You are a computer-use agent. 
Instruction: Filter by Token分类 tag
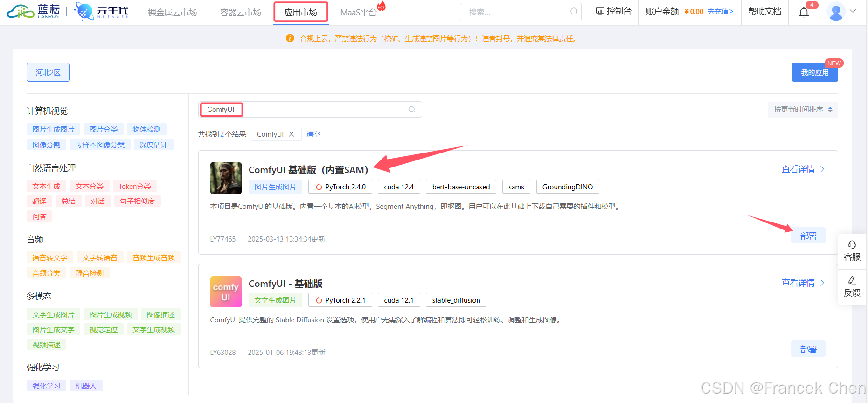(x=135, y=186)
